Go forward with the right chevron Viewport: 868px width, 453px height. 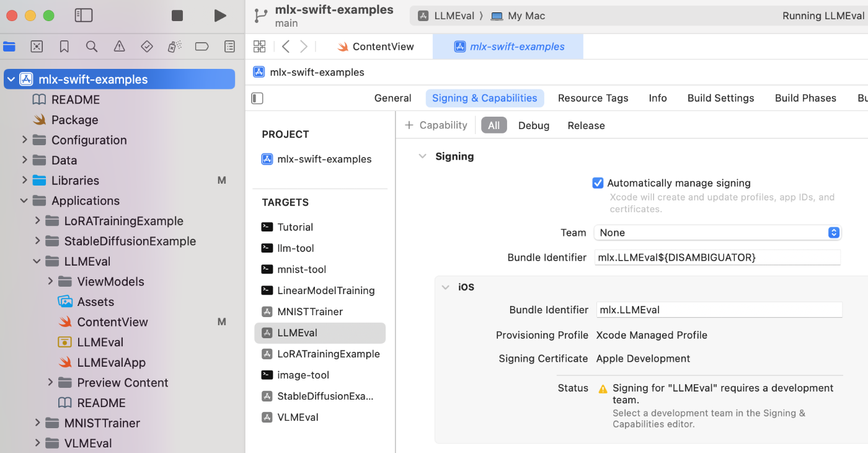click(304, 47)
